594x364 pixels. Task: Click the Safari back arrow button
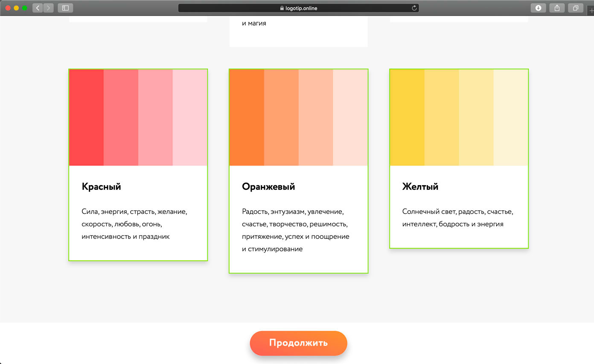(x=38, y=8)
